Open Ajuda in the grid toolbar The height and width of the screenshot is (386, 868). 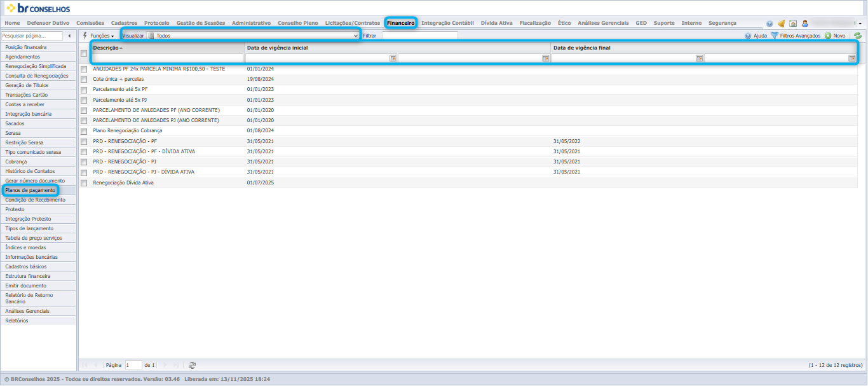pyautogui.click(x=756, y=36)
